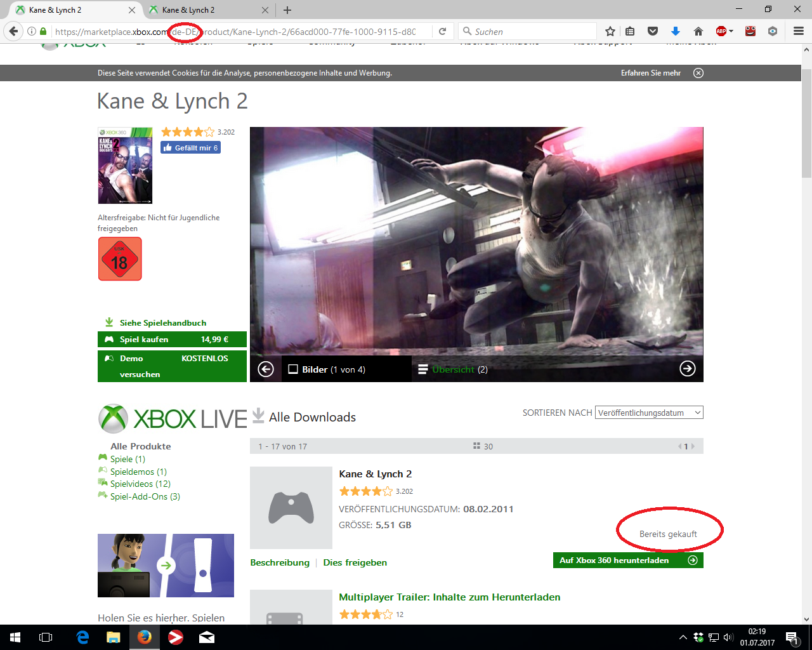This screenshot has height=650, width=812.
Task: Open the Adblock Plus dropdown arrow
Action: pos(731,31)
